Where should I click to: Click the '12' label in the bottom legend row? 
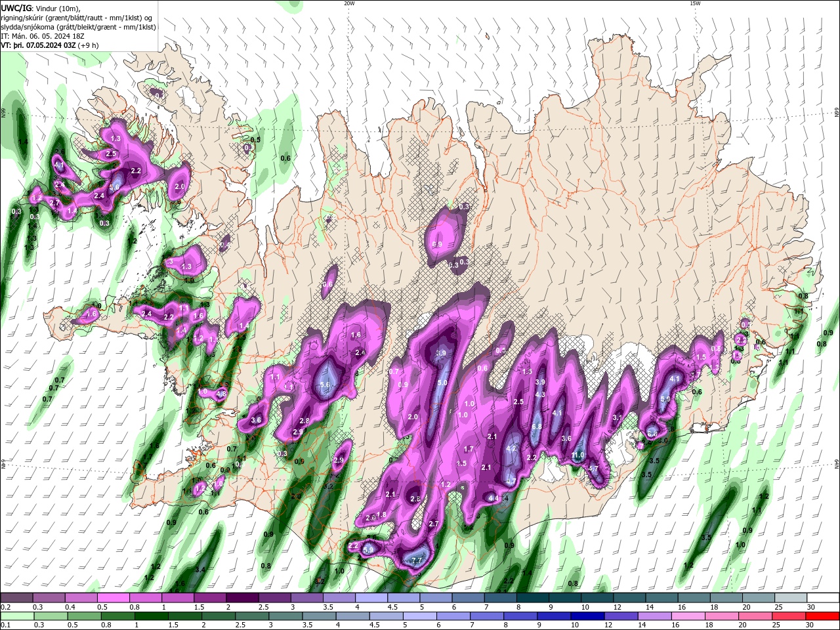click(x=610, y=625)
